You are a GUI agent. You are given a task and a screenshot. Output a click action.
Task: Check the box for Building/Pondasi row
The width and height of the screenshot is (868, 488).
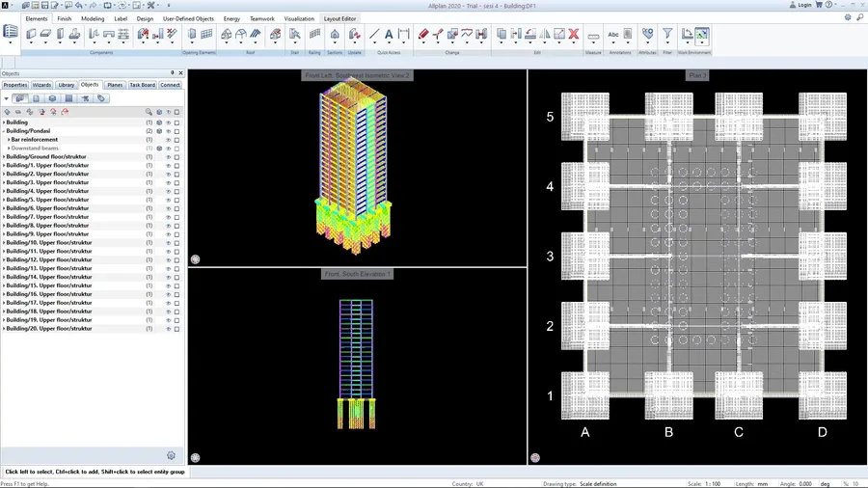point(177,131)
